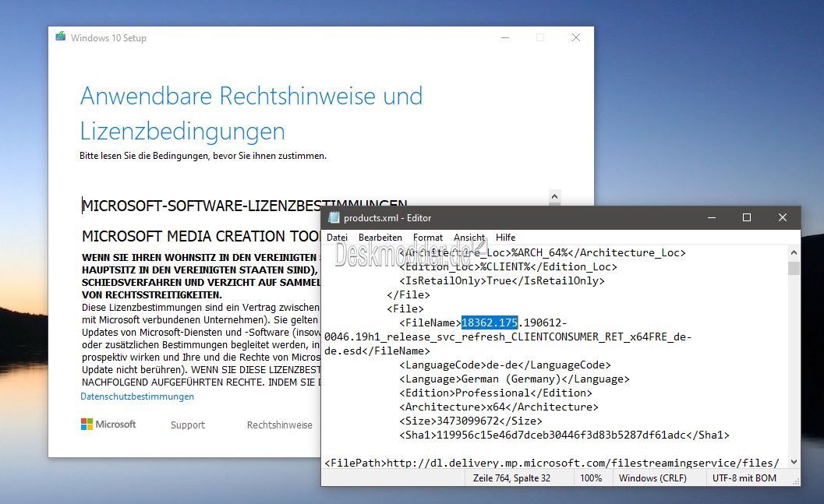
Task: Click the Editor scrollbar down arrow
Action: click(x=794, y=462)
